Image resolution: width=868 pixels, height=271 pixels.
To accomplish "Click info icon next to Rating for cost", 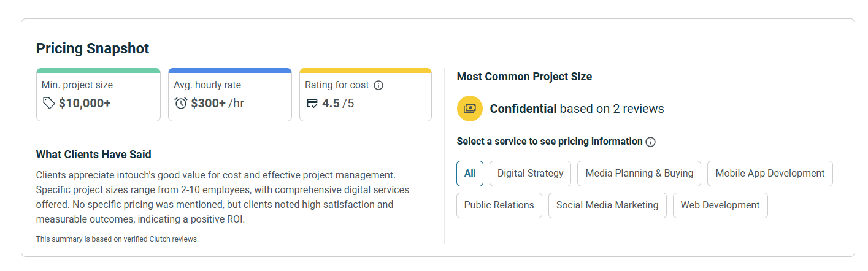I will tap(378, 85).
